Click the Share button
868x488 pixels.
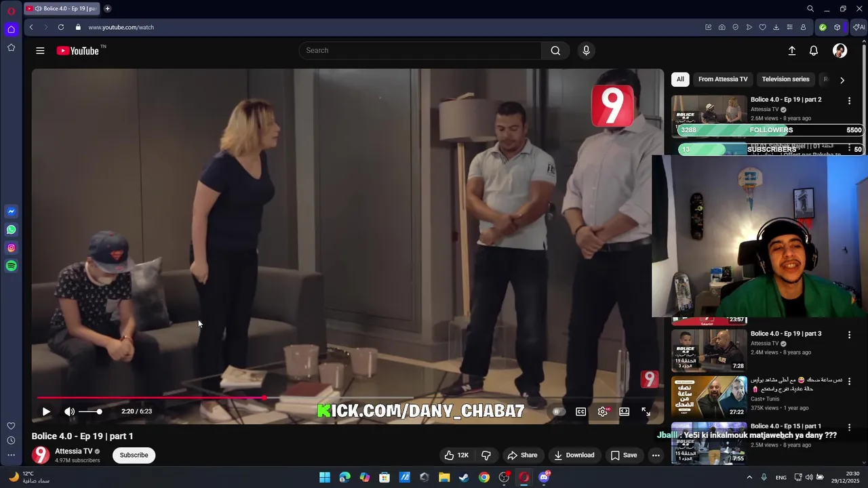click(x=522, y=455)
